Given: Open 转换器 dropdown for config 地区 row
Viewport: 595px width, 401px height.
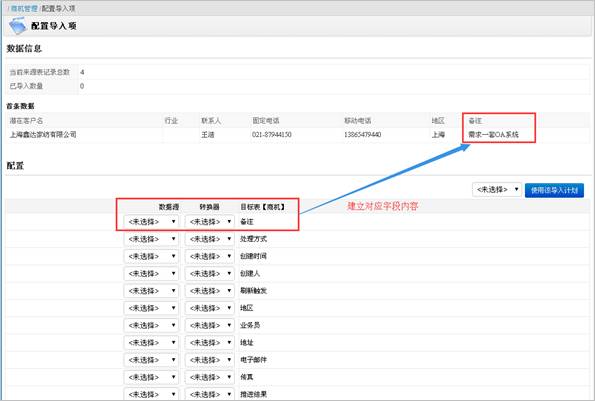Looking at the screenshot, I should [210, 308].
